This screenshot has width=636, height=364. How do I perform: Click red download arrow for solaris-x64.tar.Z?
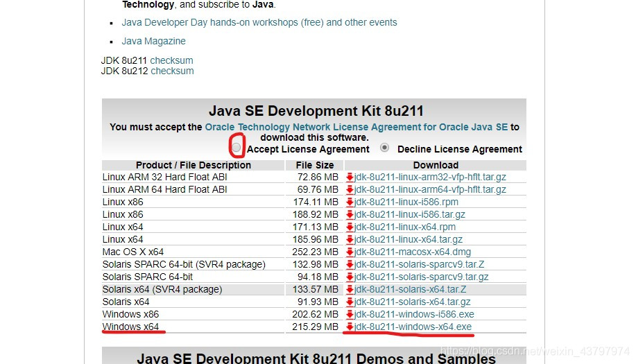click(x=350, y=289)
